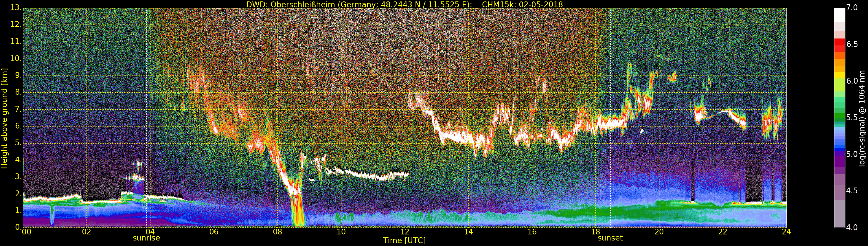Click the height axis tick label '12.'
Viewport: 868px width, 246px height.
[x=16, y=25]
